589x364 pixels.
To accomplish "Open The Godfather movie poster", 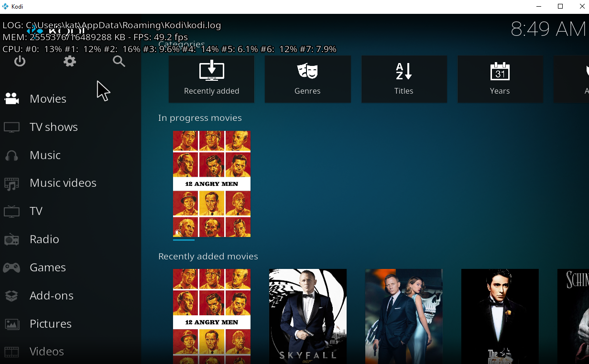I will [500, 316].
